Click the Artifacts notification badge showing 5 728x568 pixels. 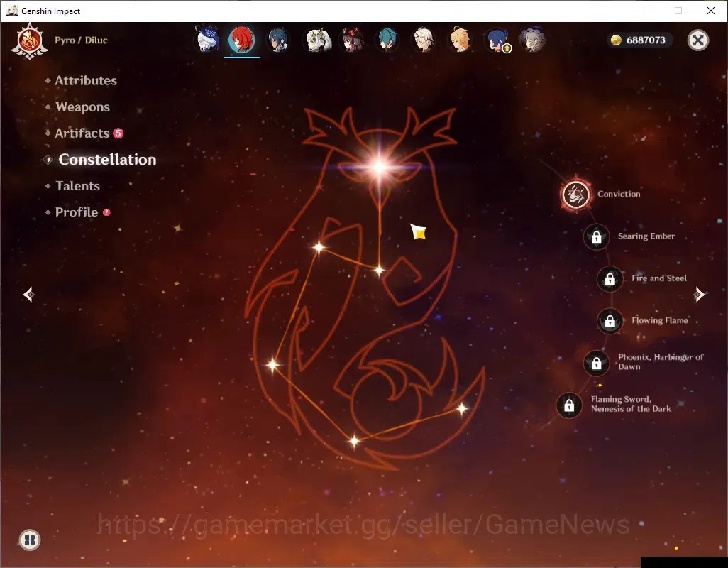point(118,133)
